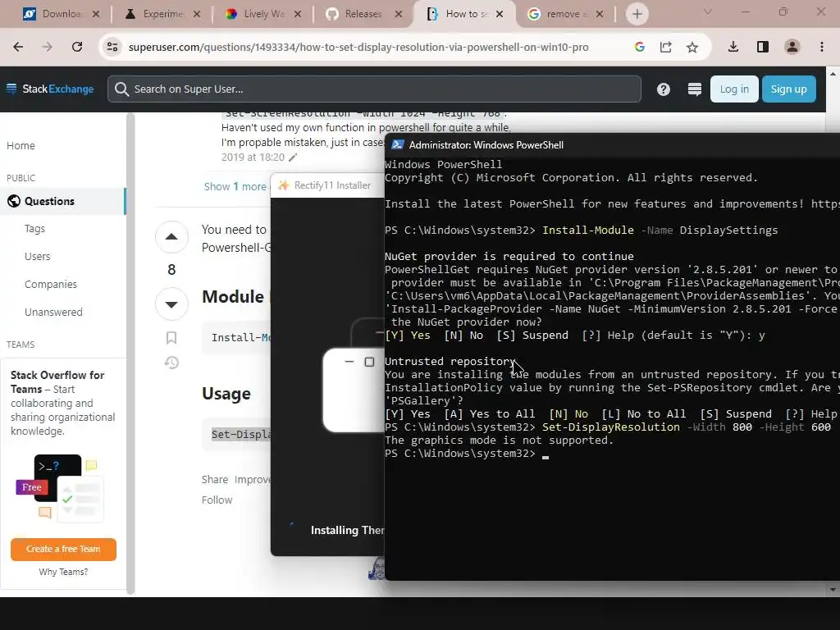Open the tab search chevron
The height and width of the screenshot is (630, 840).
[708, 11]
